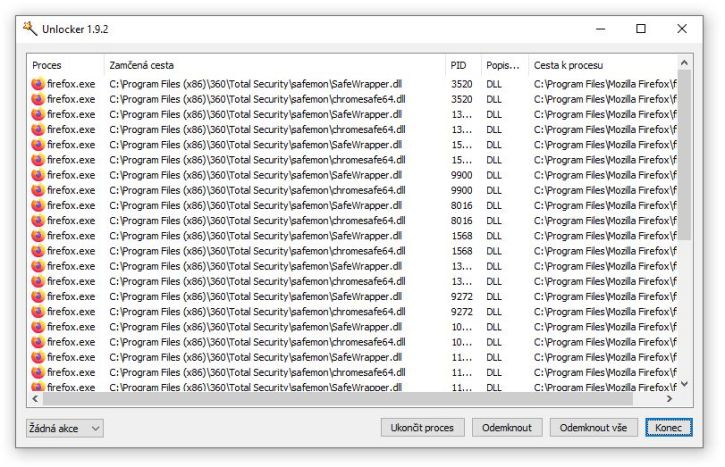
Task: Sort list by PID column header
Action: pyautogui.click(x=463, y=65)
